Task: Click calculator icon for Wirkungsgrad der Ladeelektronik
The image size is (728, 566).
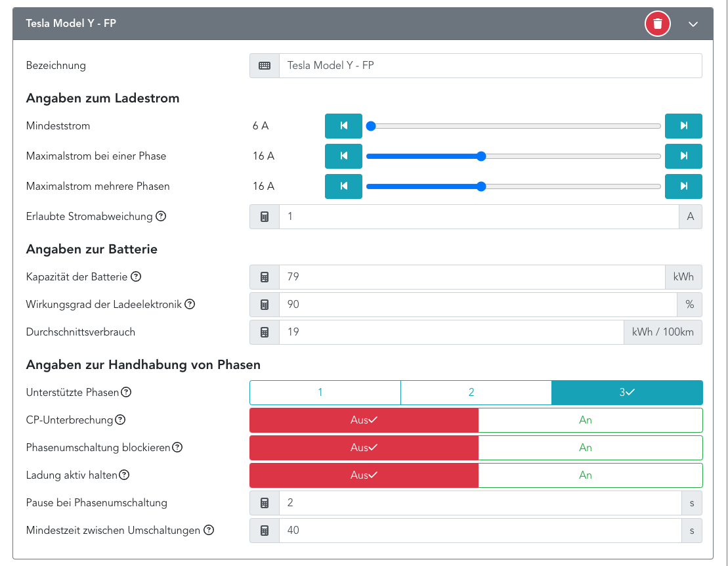Action: pos(265,305)
